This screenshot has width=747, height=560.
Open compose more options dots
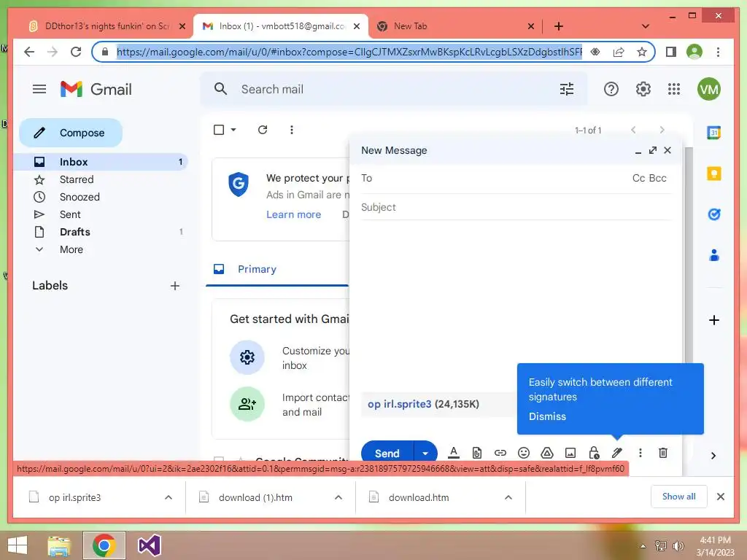click(x=640, y=453)
